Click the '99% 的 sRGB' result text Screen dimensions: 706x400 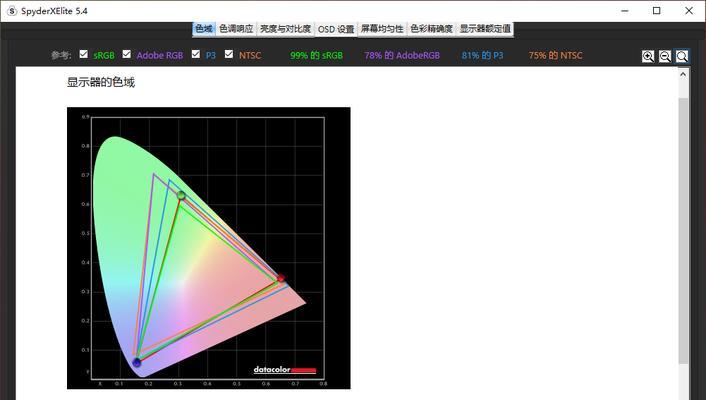(317, 55)
